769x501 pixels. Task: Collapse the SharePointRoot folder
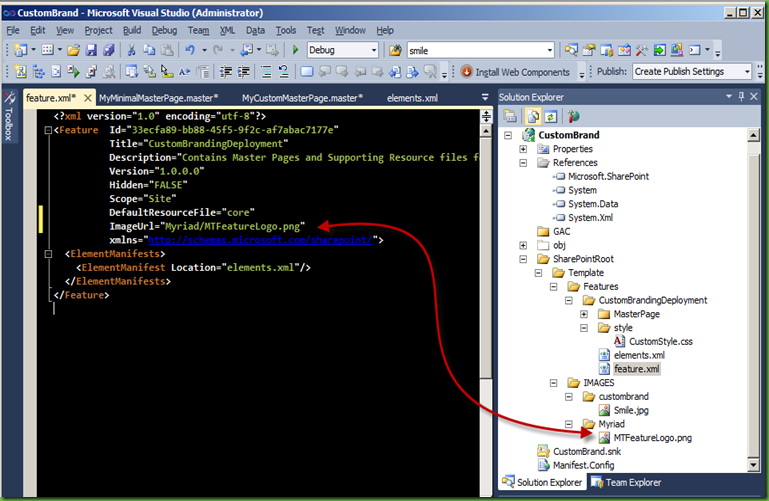coord(523,259)
